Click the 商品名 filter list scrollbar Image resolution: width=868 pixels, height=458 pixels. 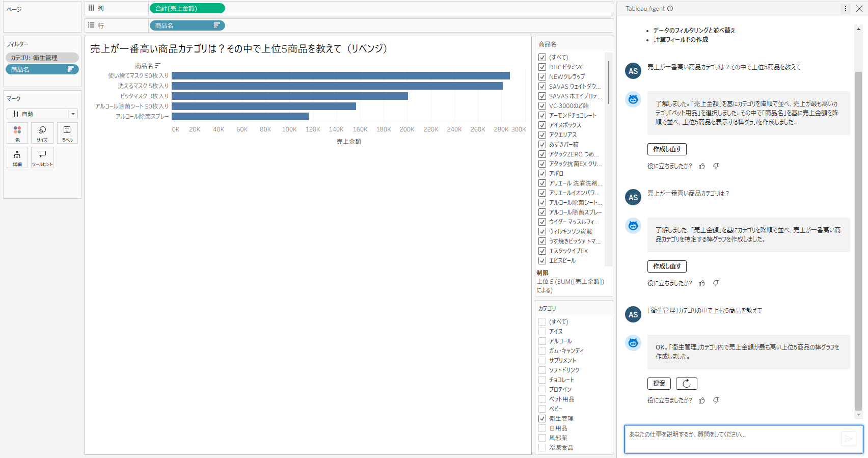click(x=608, y=82)
